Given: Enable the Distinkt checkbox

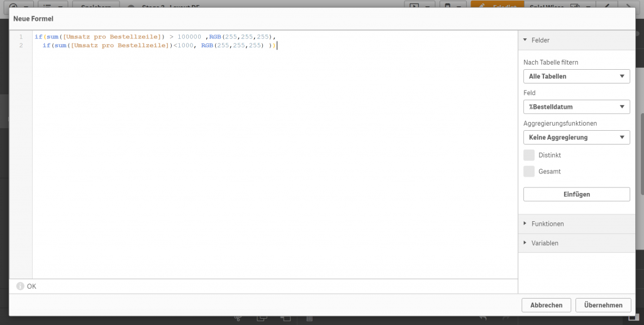Looking at the screenshot, I should coord(529,155).
